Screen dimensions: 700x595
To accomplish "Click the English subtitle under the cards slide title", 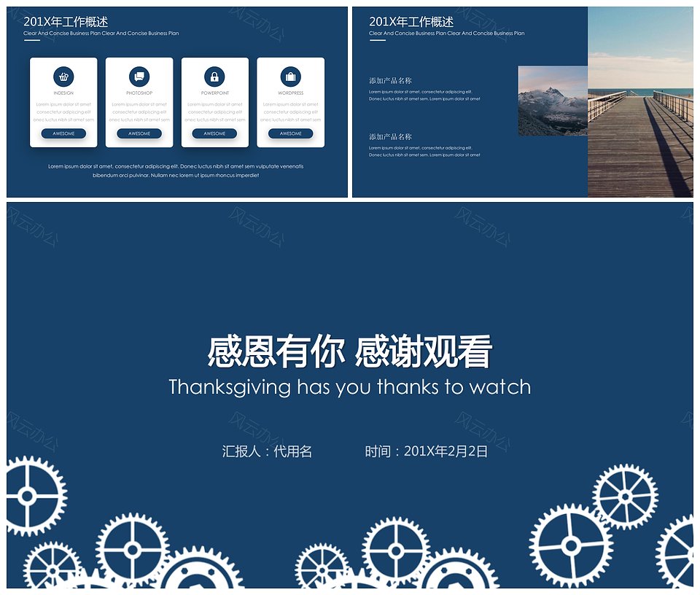I will [101, 33].
